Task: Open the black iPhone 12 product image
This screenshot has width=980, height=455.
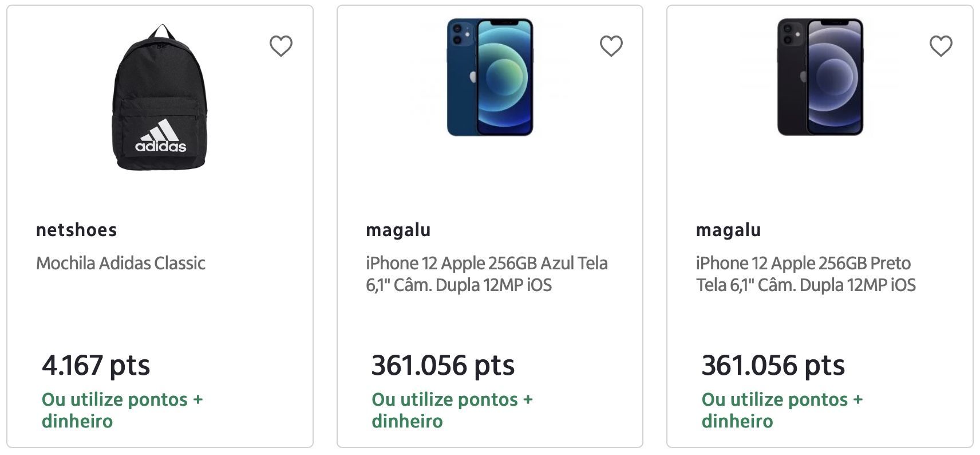Action: click(x=820, y=77)
